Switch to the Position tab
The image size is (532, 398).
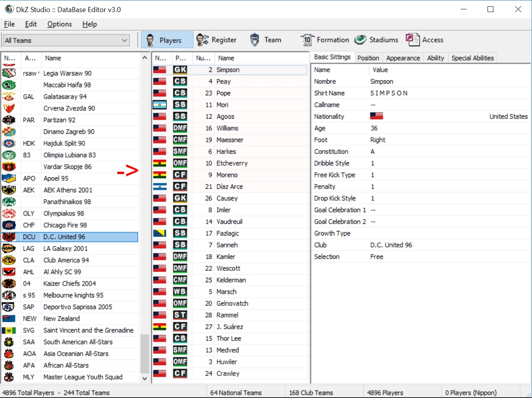368,58
